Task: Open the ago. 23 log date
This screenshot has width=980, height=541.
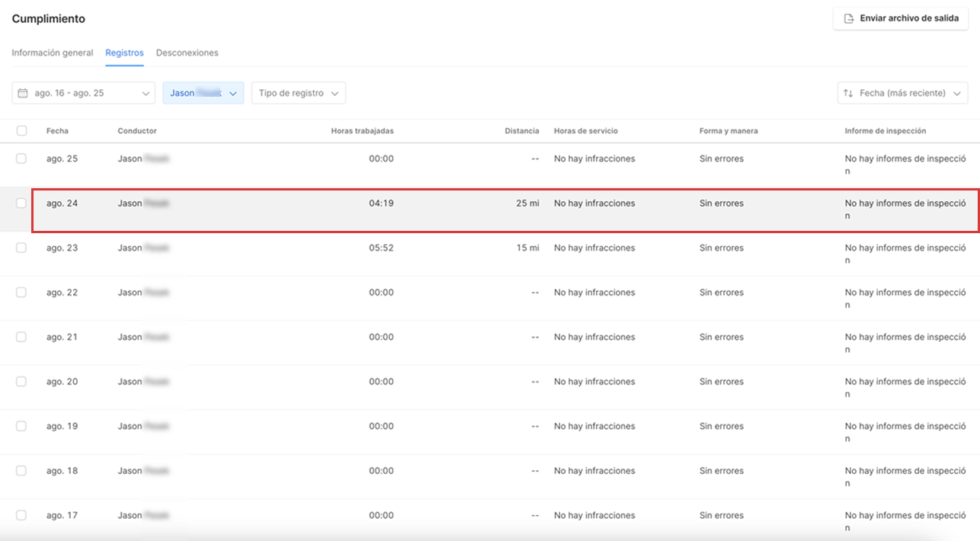Action: [x=62, y=248]
